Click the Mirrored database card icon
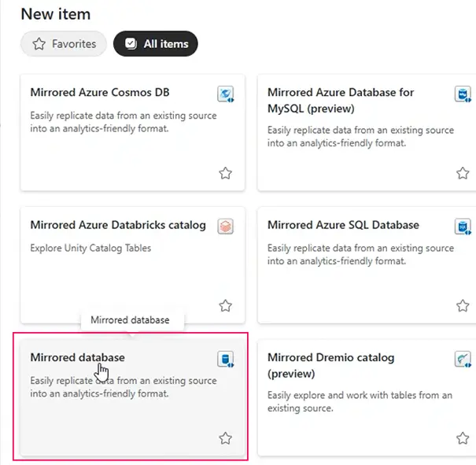 pyautogui.click(x=226, y=359)
